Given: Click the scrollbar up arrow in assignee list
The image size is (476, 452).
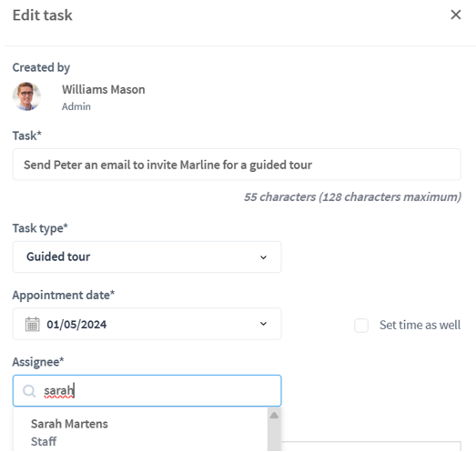Looking at the screenshot, I should (274, 416).
